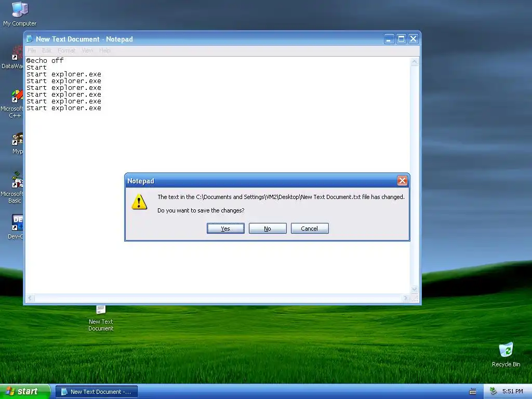Open the File menu in Notepad

pos(32,50)
